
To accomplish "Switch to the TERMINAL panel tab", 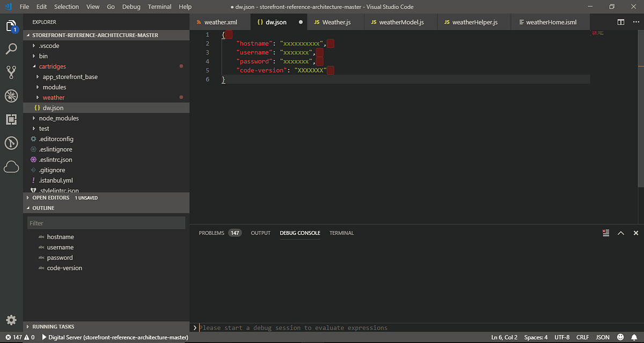I will click(341, 233).
